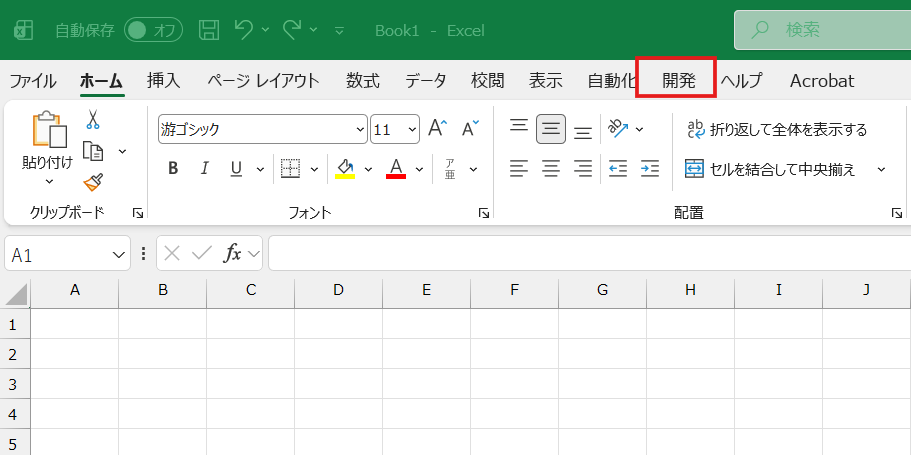Open the ファイル tab
The height and width of the screenshot is (455, 911).
tap(33, 81)
